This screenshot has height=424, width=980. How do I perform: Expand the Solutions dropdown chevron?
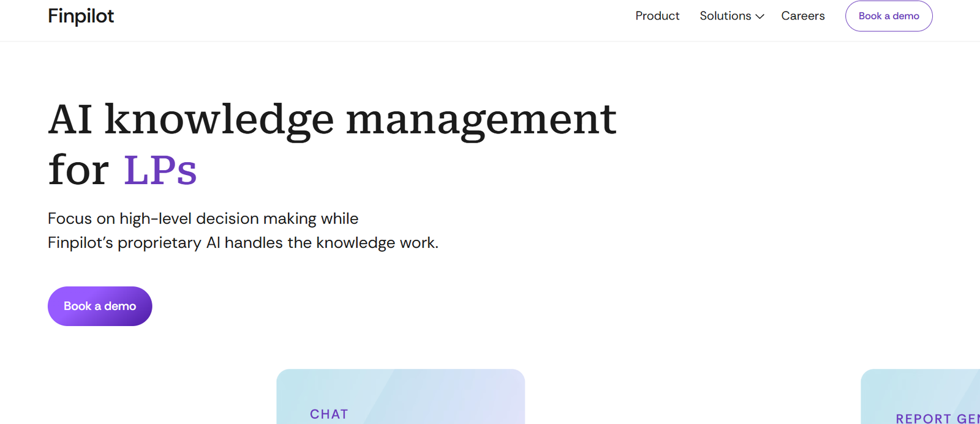click(760, 17)
